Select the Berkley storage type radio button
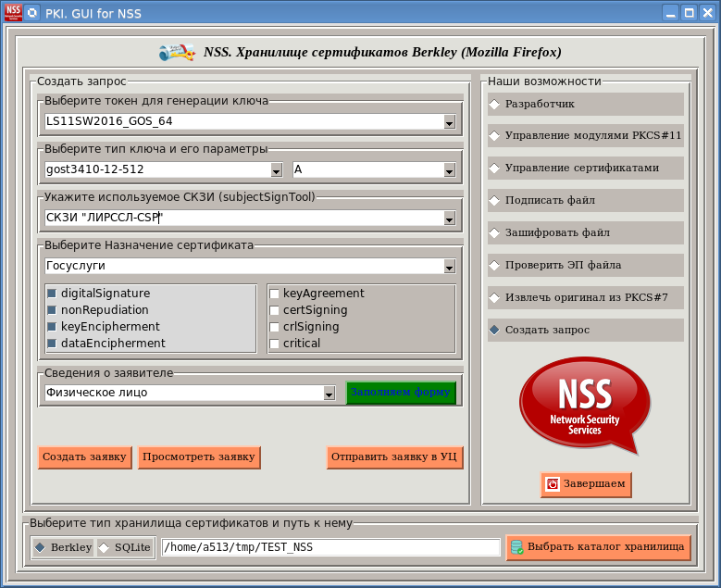The width and height of the screenshot is (721, 588). [x=40, y=547]
